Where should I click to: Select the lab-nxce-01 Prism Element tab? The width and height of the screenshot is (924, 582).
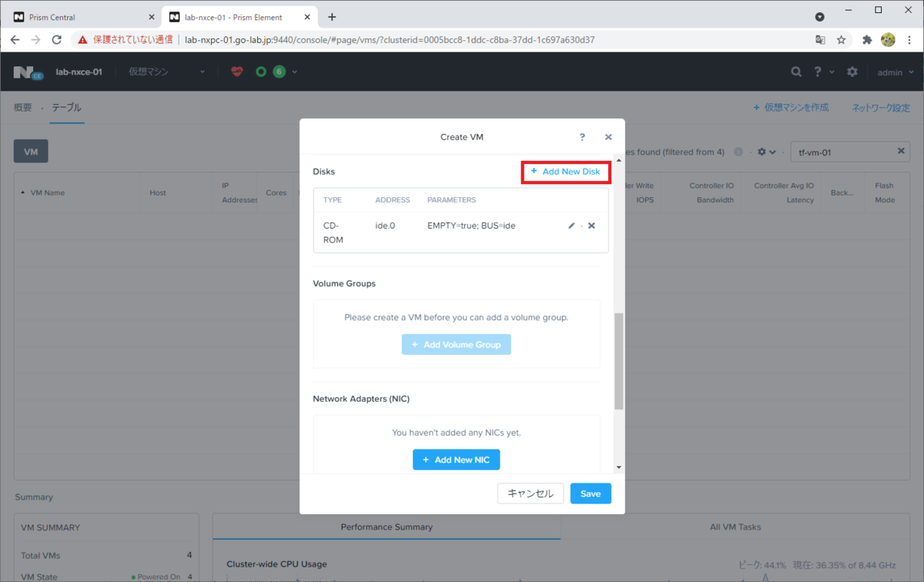click(x=238, y=17)
